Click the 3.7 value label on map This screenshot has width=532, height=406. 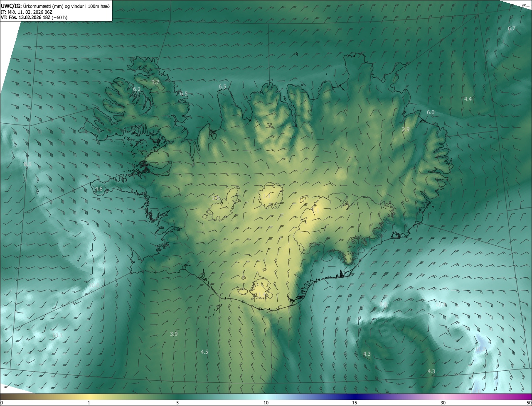155,83
